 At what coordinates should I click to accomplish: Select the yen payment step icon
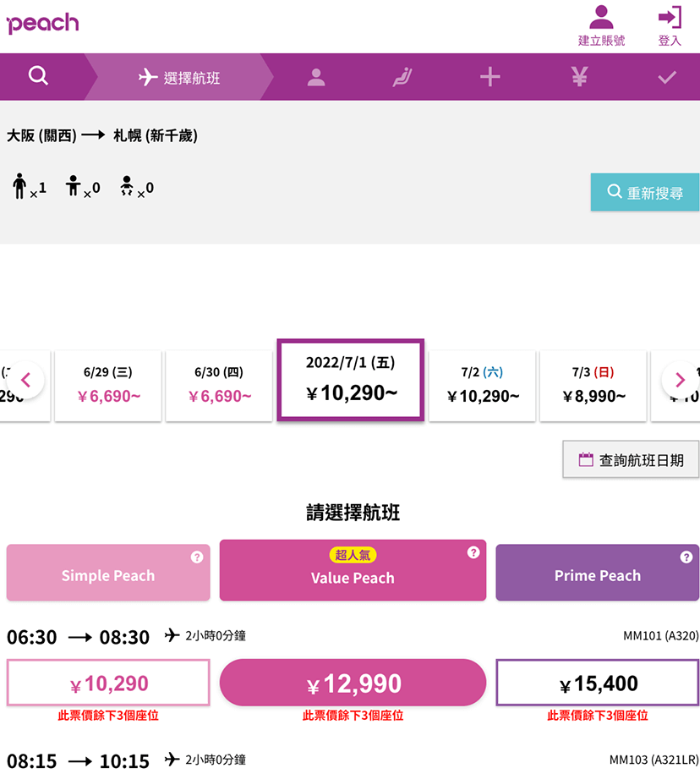coord(579,76)
